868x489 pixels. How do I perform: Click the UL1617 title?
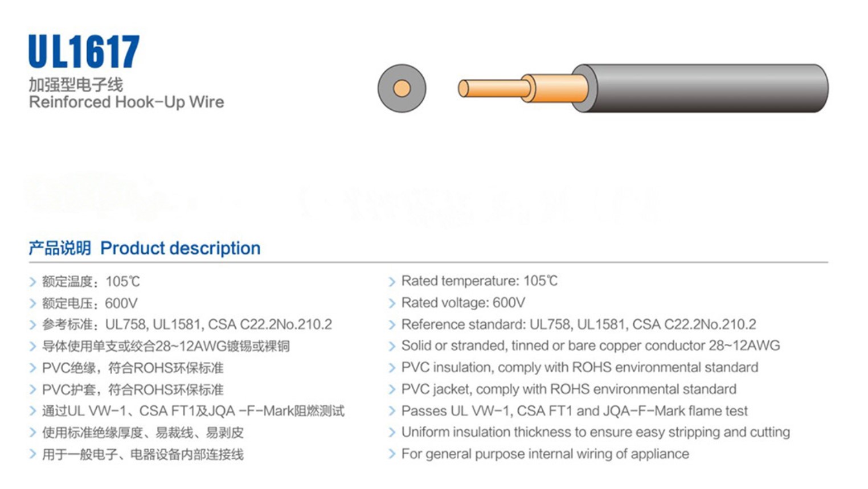click(84, 52)
